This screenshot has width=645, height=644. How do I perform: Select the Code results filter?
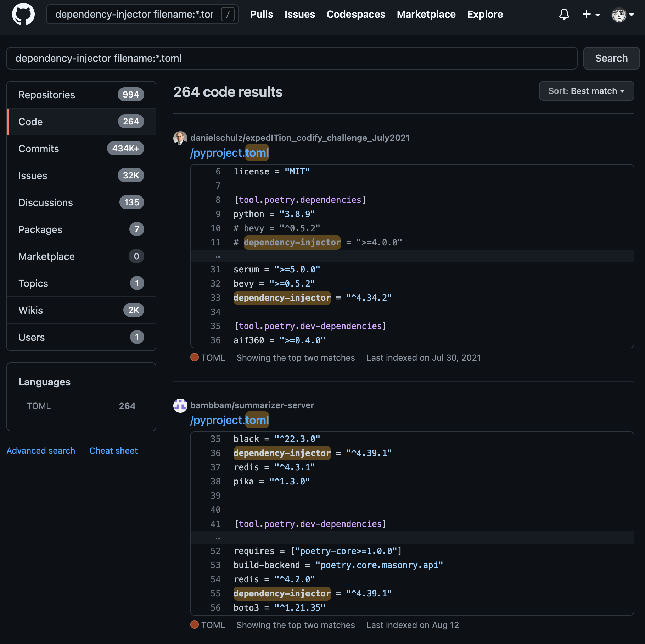click(x=81, y=122)
